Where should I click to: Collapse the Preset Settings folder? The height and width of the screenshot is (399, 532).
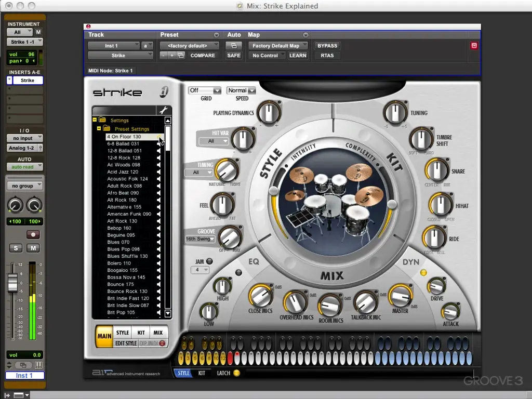click(x=99, y=129)
